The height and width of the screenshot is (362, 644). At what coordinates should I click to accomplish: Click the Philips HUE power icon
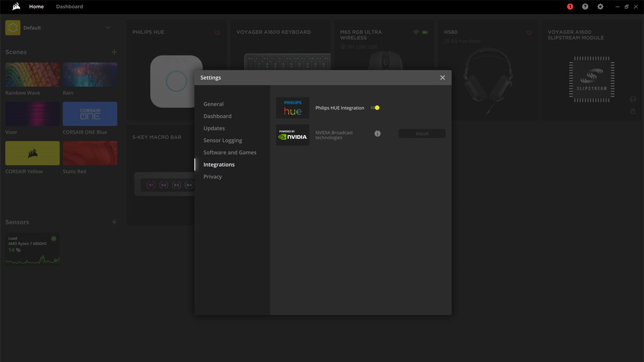tap(217, 32)
